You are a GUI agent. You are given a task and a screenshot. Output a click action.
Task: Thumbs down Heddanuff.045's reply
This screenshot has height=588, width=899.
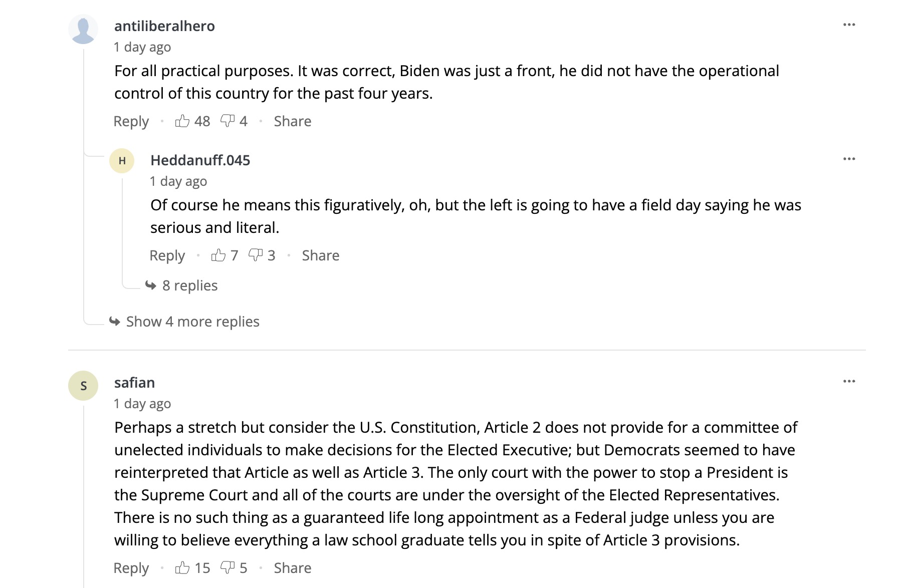tap(256, 255)
